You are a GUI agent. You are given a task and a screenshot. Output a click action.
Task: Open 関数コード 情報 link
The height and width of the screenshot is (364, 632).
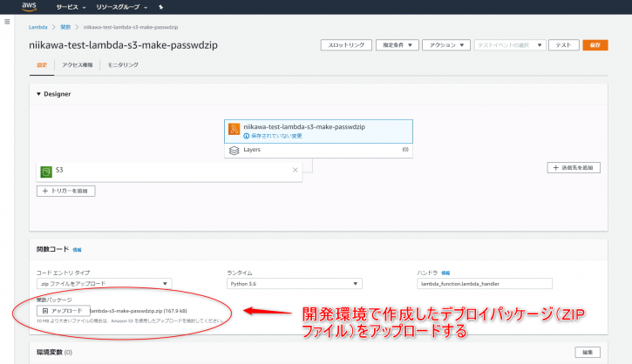click(x=77, y=250)
